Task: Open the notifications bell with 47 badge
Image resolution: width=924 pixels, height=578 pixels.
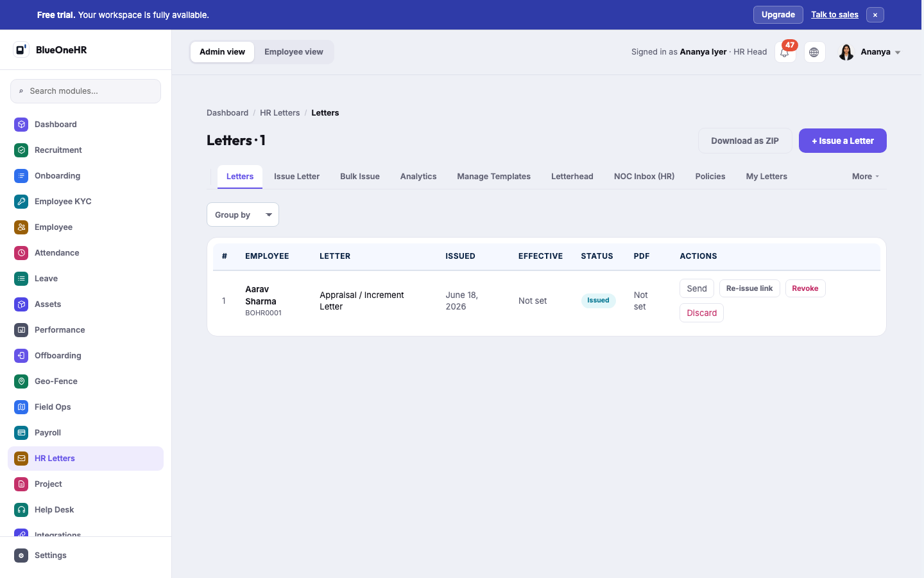Action: point(785,52)
